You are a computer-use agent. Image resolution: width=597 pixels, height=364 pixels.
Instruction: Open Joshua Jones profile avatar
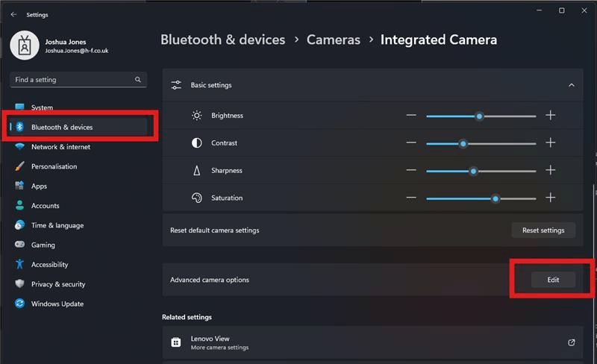pos(25,45)
